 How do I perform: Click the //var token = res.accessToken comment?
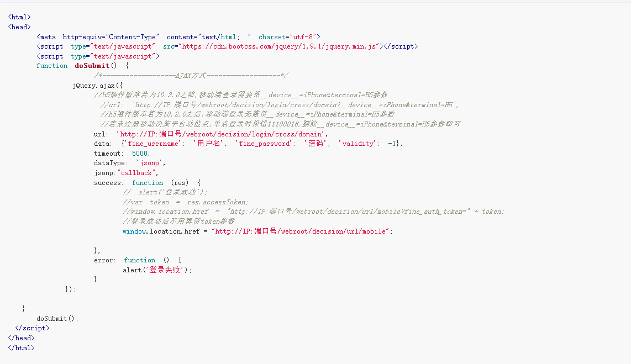coord(186,202)
